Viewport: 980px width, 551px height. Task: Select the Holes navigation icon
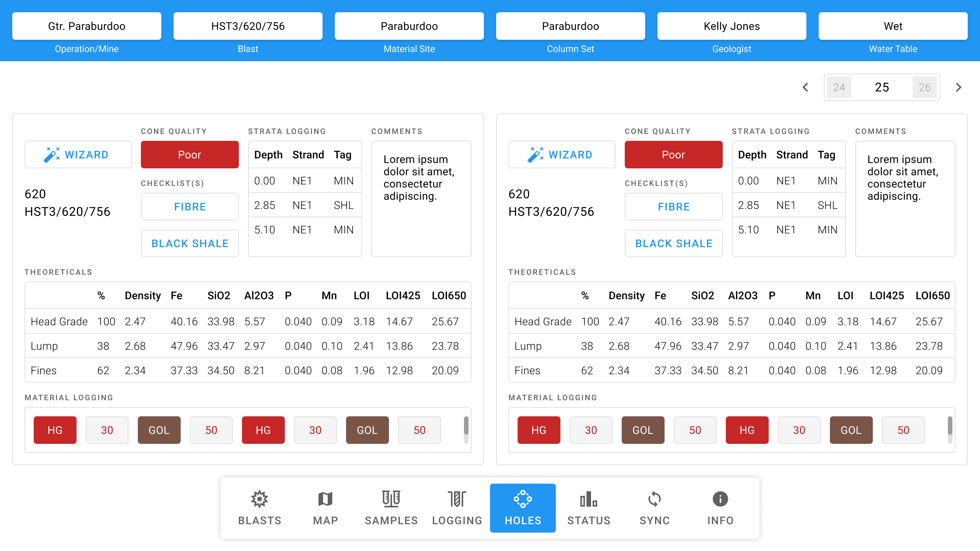pyautogui.click(x=523, y=499)
